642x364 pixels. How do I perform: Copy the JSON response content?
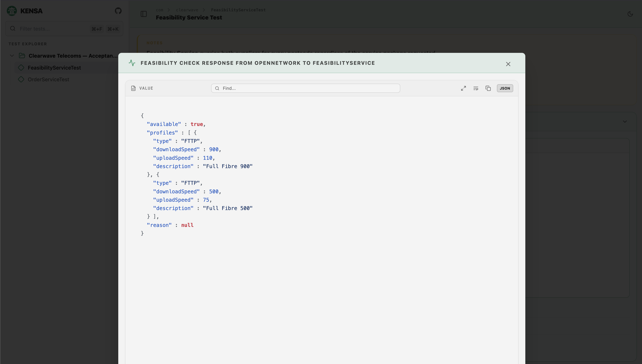pyautogui.click(x=488, y=88)
